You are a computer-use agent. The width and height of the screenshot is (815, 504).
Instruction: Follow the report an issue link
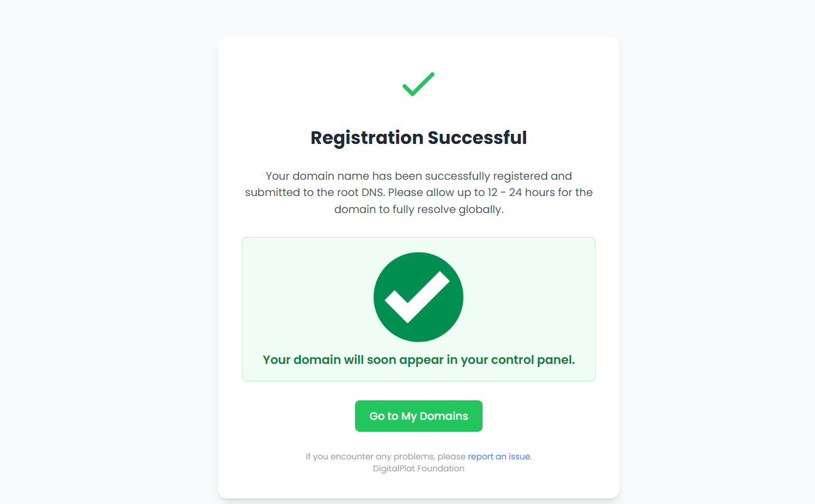[499, 456]
